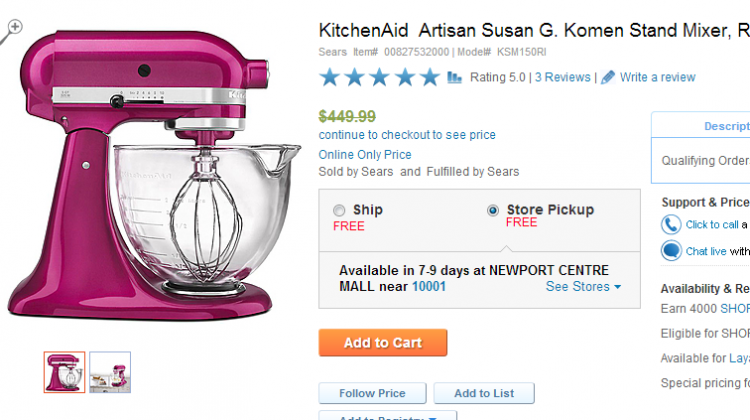
Task: Change the zip code 10001 link
Action: click(429, 287)
